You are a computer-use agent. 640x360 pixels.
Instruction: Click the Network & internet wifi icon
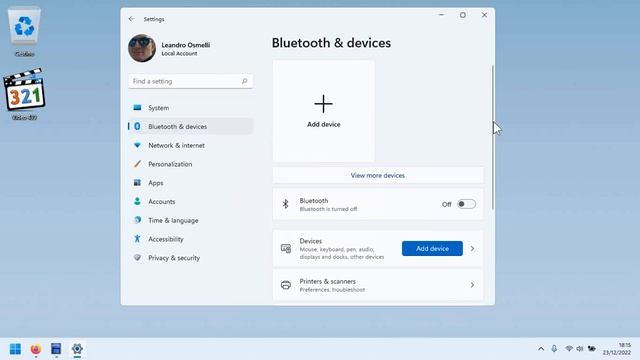tap(137, 145)
